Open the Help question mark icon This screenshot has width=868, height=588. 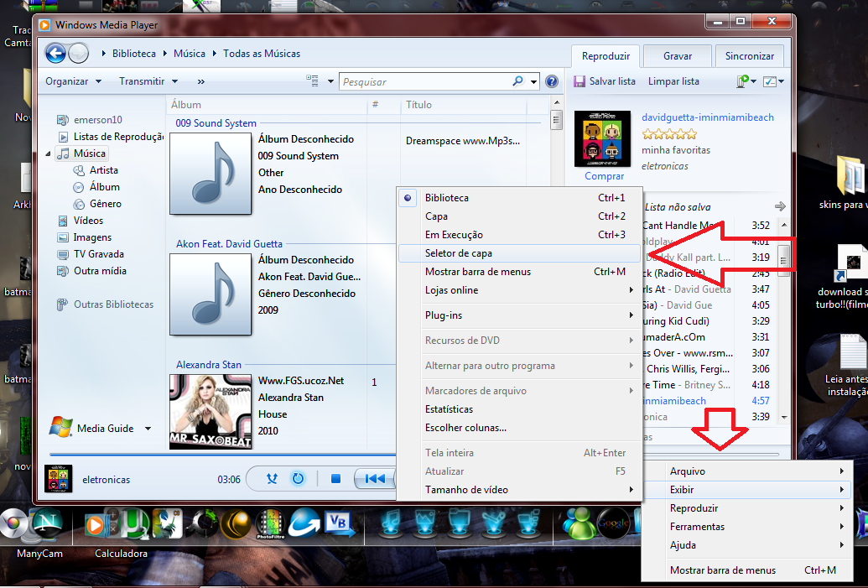(552, 81)
